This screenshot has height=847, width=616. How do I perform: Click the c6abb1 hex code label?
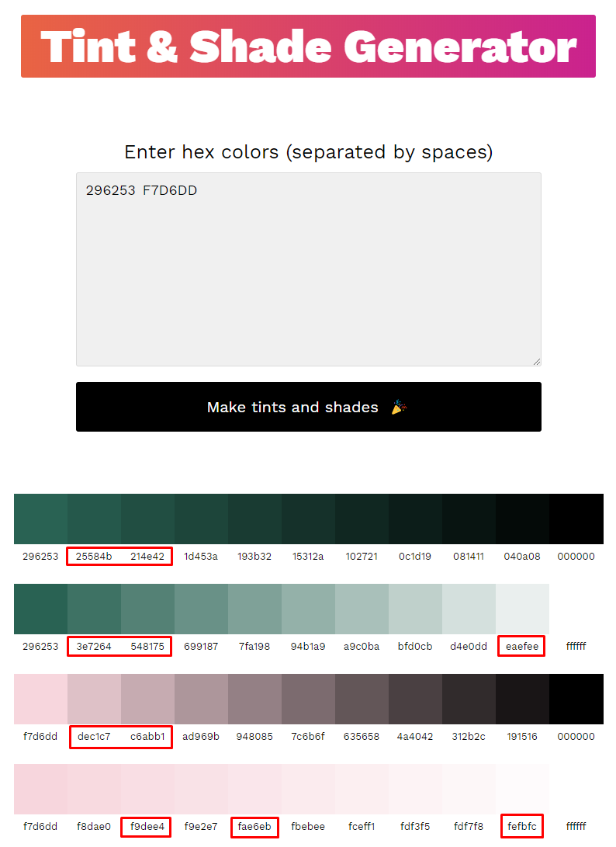147,736
